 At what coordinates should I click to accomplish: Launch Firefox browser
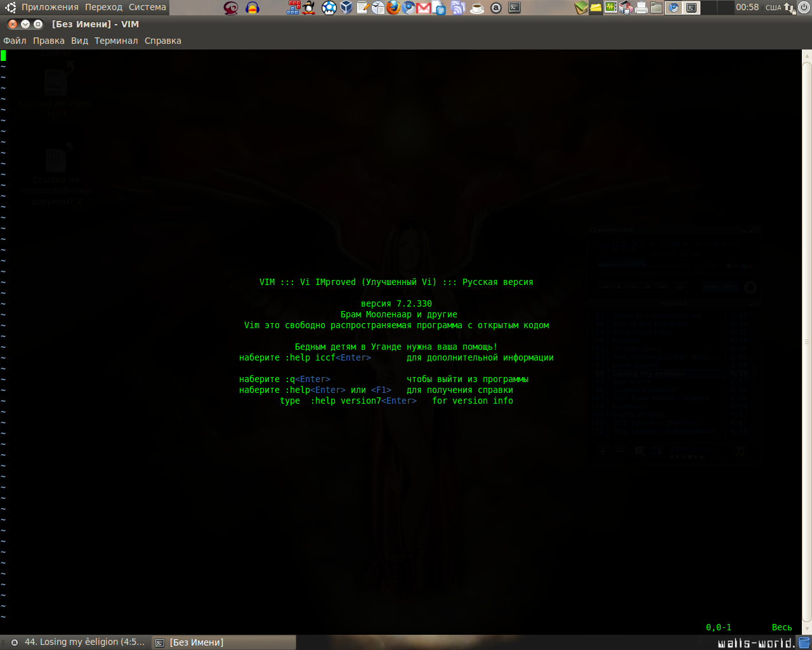393,8
